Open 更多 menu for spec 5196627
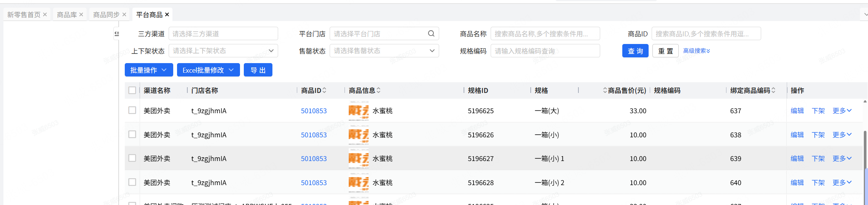Viewport: 868px width, 205px height. point(842,158)
